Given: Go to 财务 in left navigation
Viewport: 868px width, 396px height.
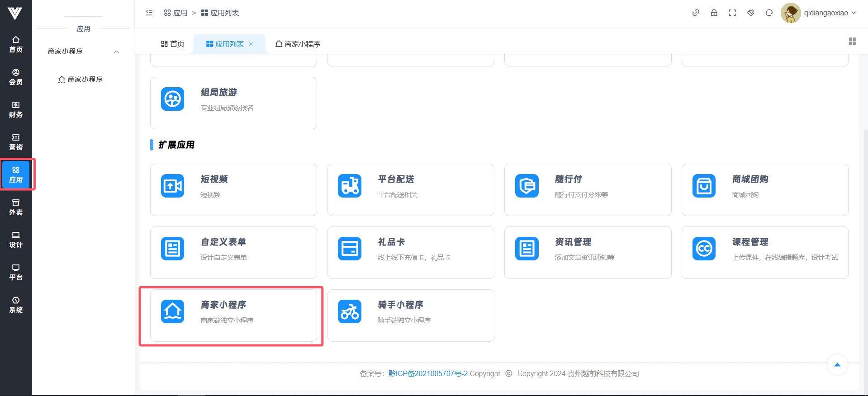Looking at the screenshot, I should tap(16, 109).
